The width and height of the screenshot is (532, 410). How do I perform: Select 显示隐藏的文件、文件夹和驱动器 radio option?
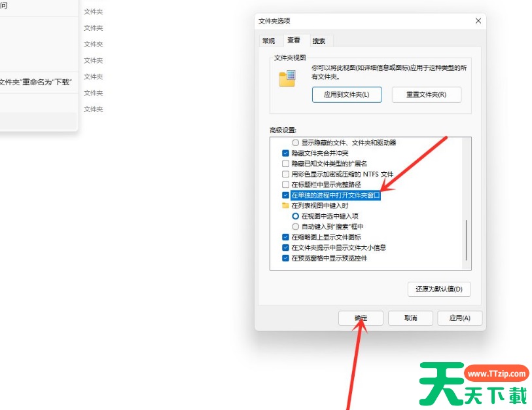click(296, 143)
